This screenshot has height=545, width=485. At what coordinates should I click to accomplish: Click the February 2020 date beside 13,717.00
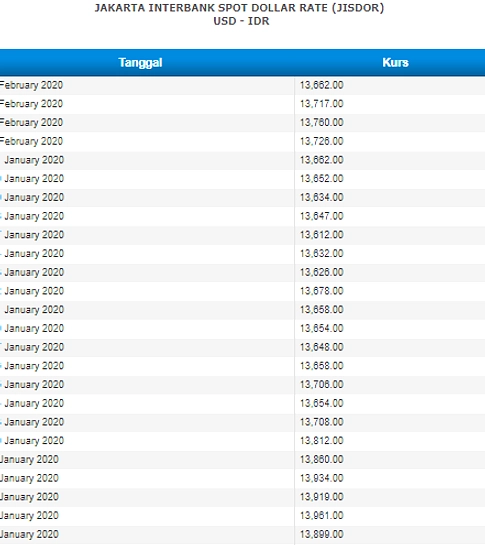31,104
